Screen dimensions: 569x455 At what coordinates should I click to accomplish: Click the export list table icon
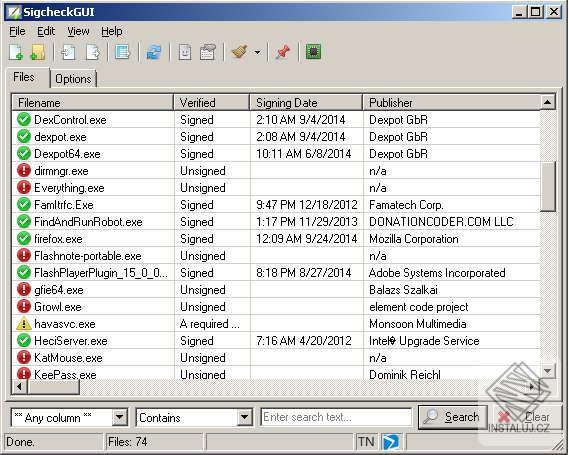[x=123, y=52]
